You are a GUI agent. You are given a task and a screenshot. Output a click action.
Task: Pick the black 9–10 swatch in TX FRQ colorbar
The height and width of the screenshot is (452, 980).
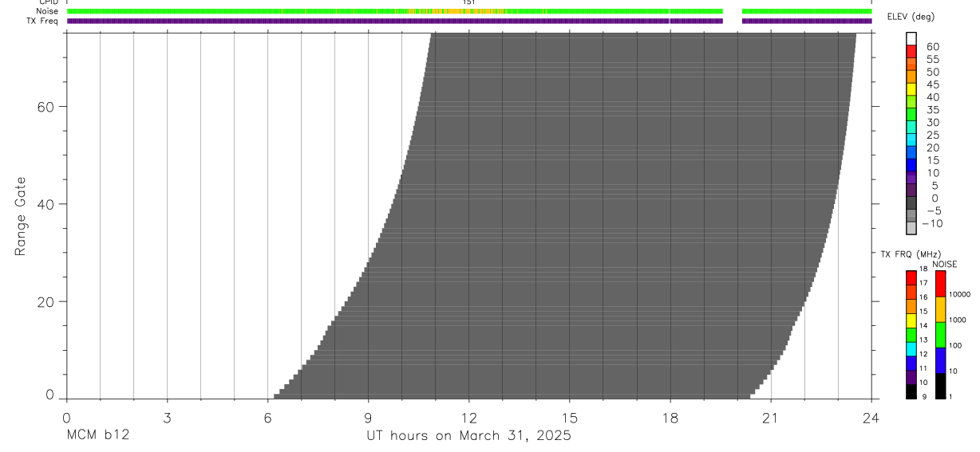coord(911,391)
